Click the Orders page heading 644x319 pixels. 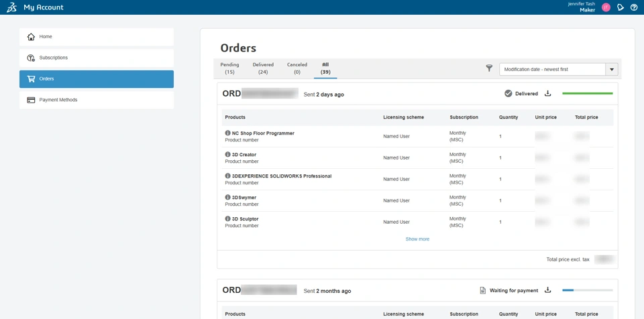click(238, 48)
